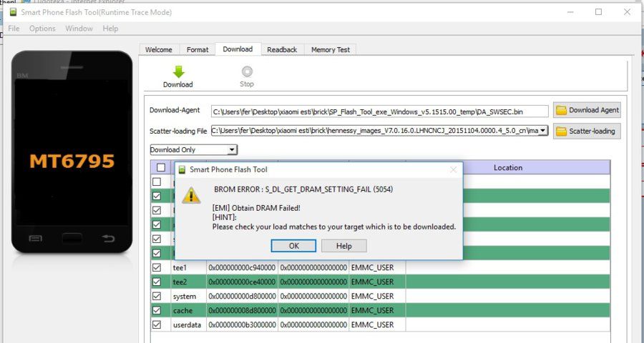Toggle the select-all checkbox in table header
The image size is (644, 343).
[x=161, y=167]
